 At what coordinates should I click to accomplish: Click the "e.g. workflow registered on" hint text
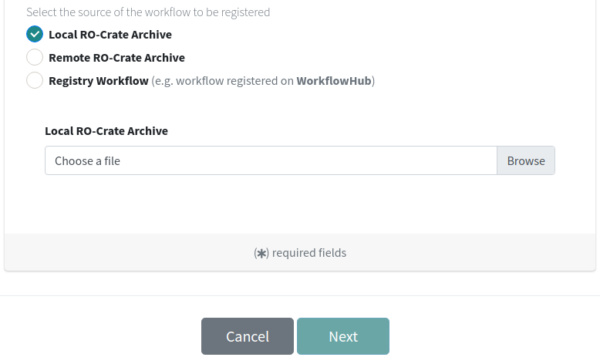point(224,81)
